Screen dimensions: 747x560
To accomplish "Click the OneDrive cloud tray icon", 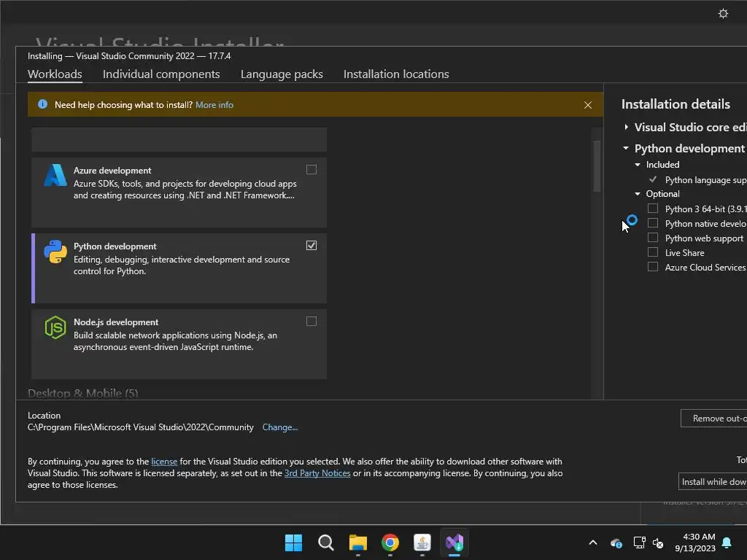I will coord(616,542).
